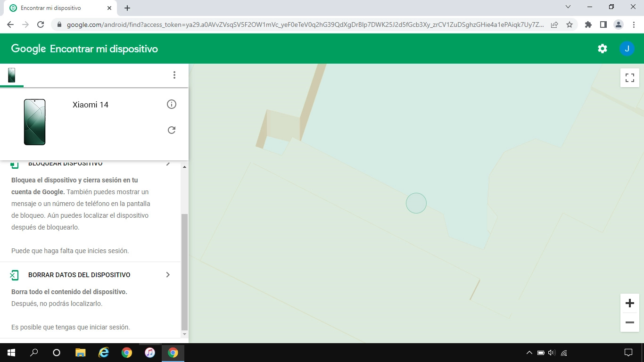
Task: Click the battery icon in tray
Action: [x=541, y=353]
